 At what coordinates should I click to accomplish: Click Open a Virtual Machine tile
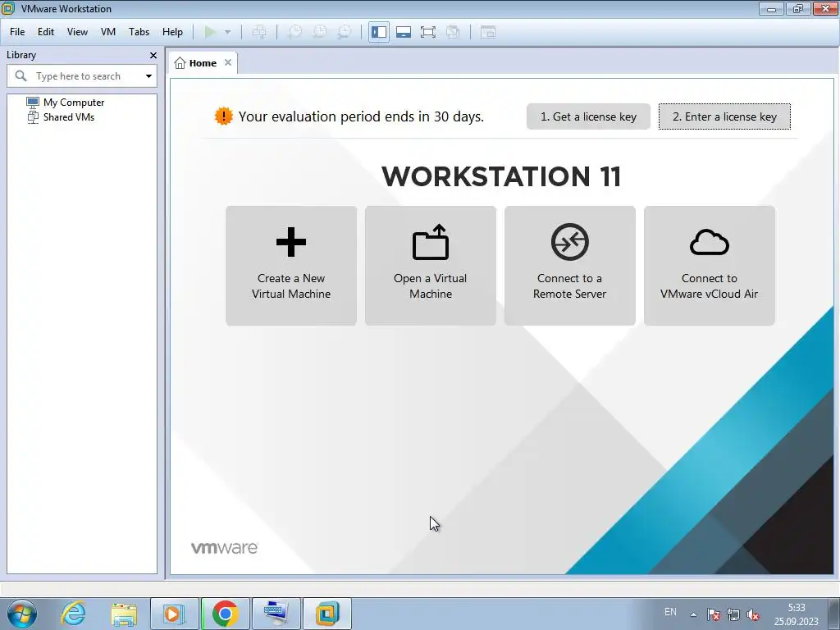tap(431, 266)
